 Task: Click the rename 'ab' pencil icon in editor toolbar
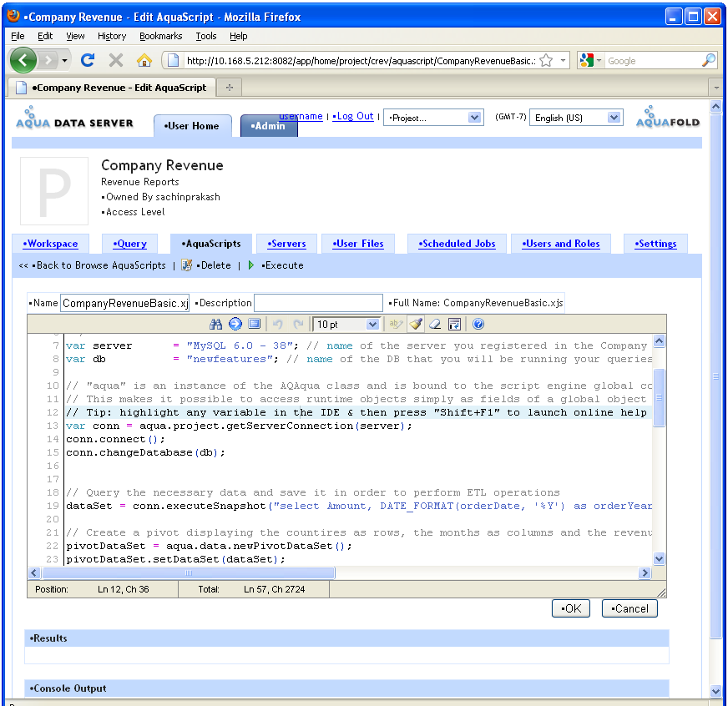pyautogui.click(x=396, y=324)
